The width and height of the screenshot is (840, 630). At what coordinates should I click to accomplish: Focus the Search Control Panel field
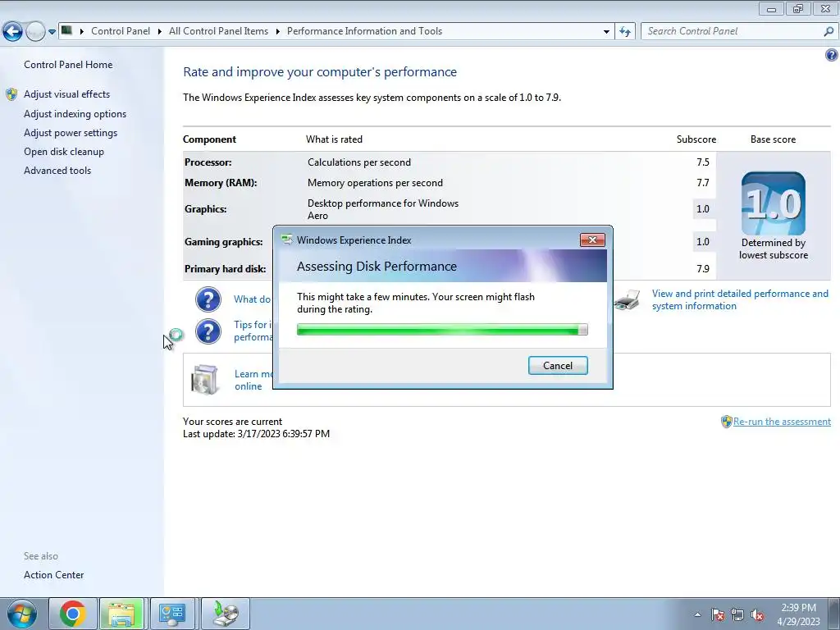click(732, 31)
